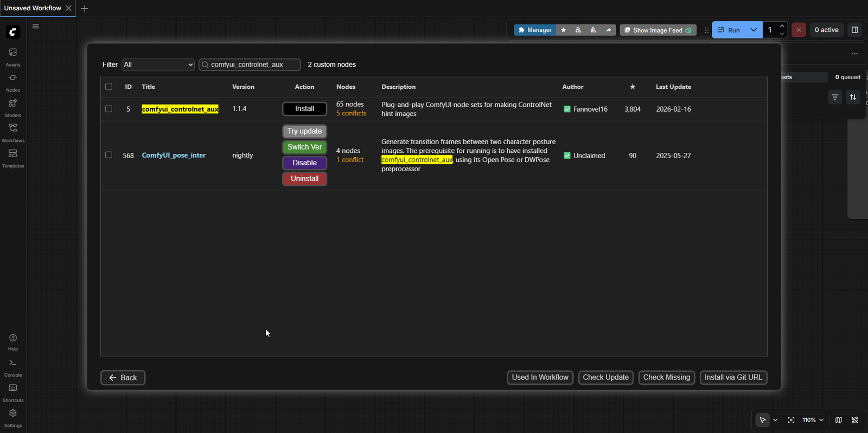Viewport: 868px width, 433px height.
Task: Click the queue filter icon
Action: 835,97
